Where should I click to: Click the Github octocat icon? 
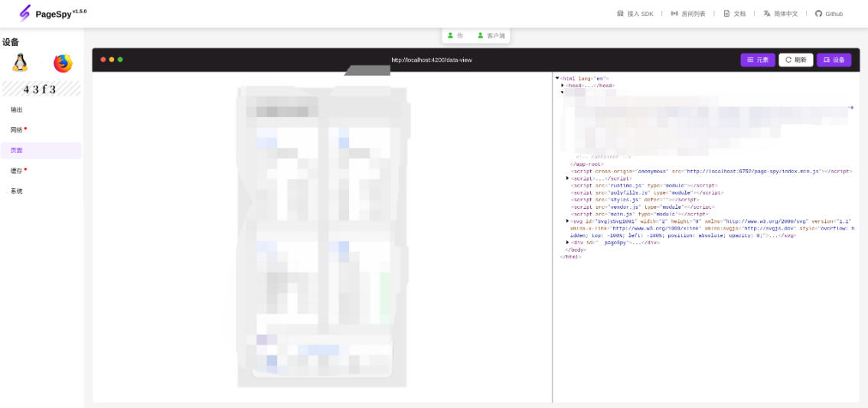(818, 14)
